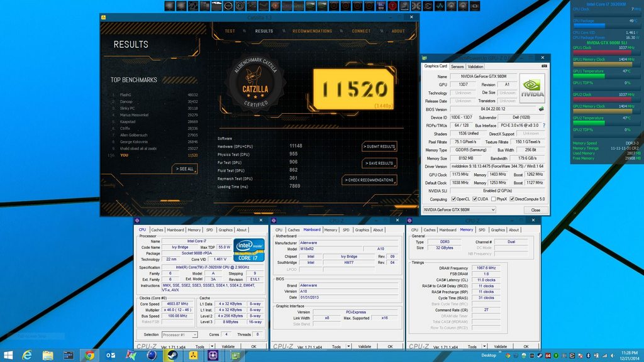Click the volume speaker icon in system tray
This screenshot has width=644, height=362.
[613, 356]
